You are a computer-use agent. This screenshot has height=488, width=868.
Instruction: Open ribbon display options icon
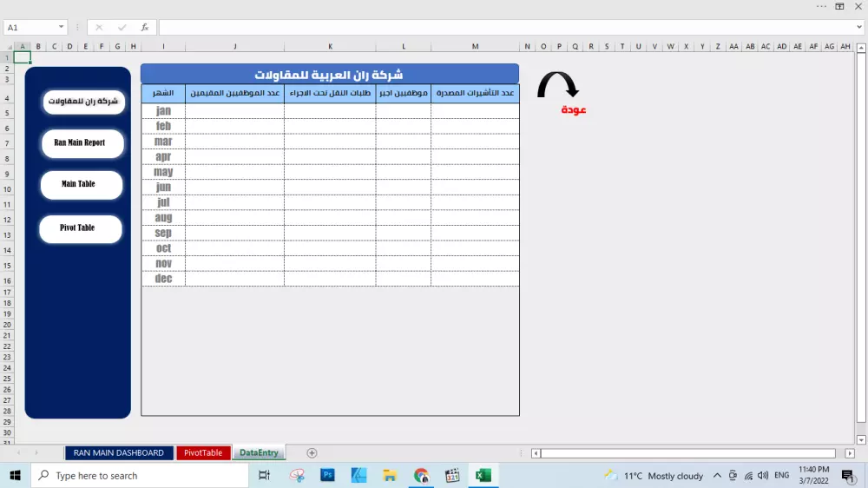point(839,7)
